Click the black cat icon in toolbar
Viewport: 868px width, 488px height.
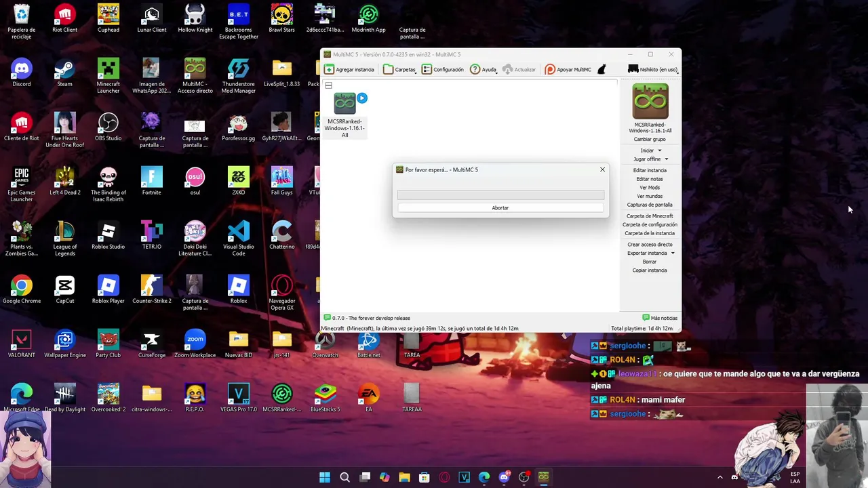pyautogui.click(x=601, y=69)
